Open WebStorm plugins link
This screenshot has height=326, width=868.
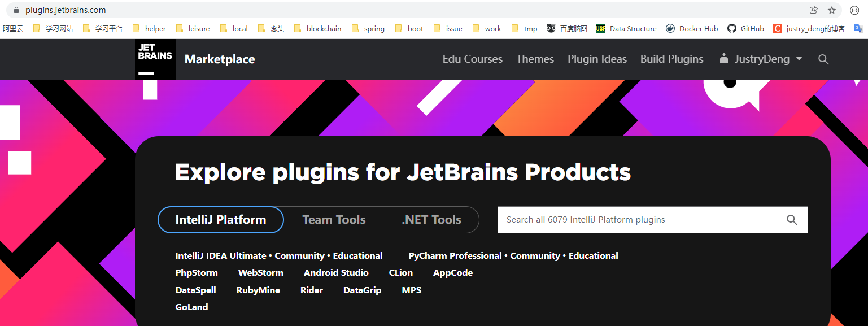(x=261, y=273)
